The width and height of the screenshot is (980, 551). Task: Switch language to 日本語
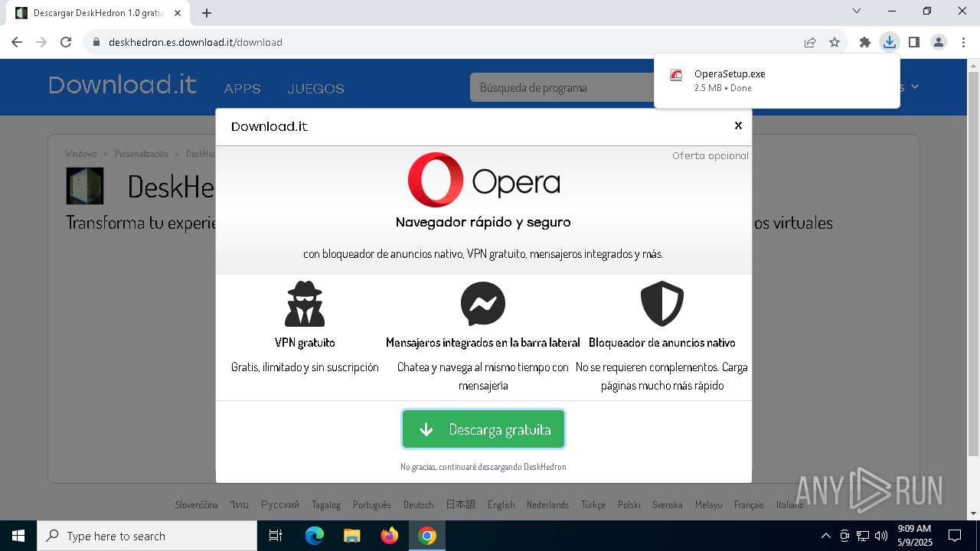tap(461, 504)
